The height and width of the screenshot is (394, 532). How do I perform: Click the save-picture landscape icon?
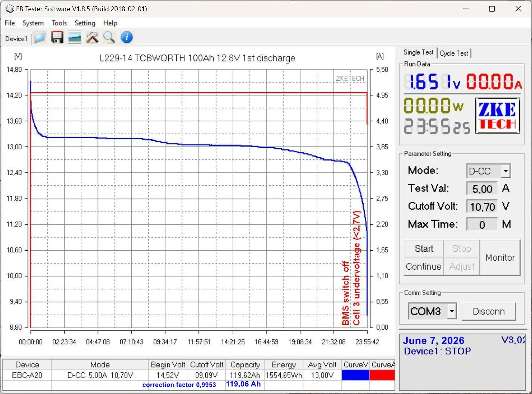tap(75, 37)
